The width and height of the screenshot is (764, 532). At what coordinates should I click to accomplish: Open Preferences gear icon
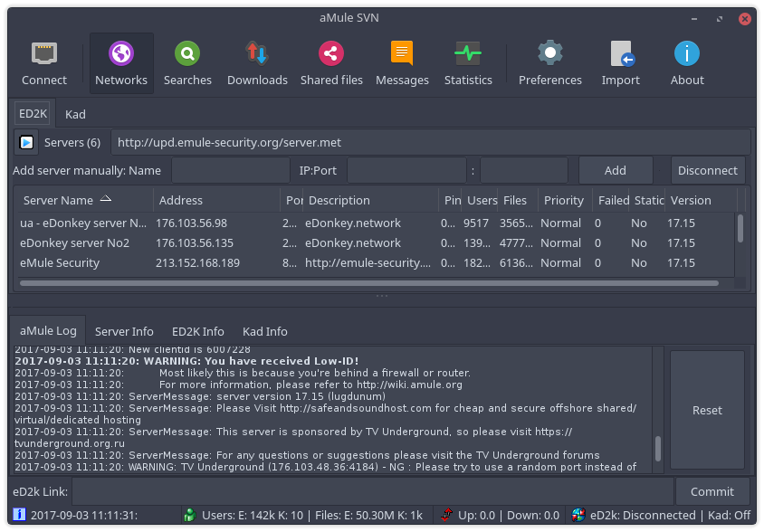(x=550, y=53)
